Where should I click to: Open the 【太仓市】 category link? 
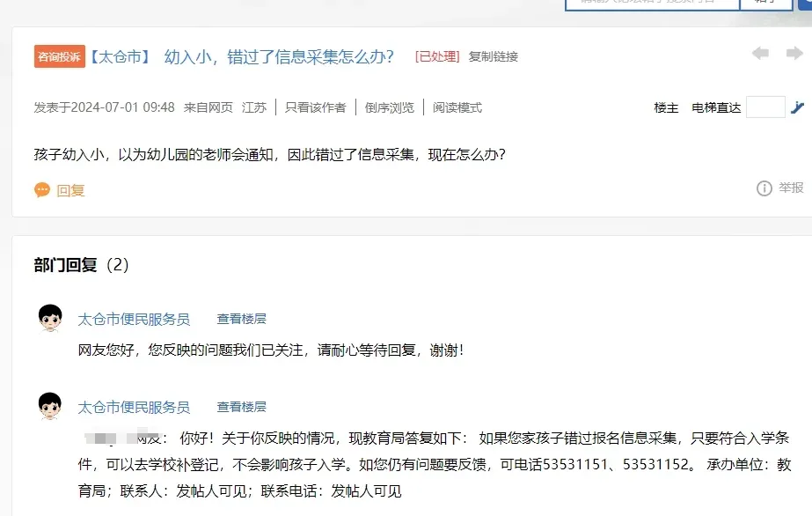(x=121, y=56)
